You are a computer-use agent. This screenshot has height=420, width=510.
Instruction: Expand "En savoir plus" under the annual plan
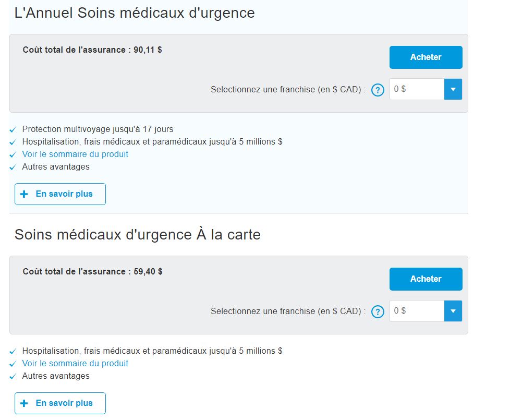click(x=59, y=194)
